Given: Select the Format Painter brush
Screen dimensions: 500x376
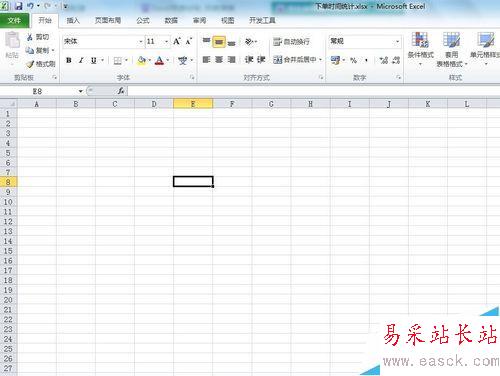Looking at the screenshot, I should pos(30,64).
